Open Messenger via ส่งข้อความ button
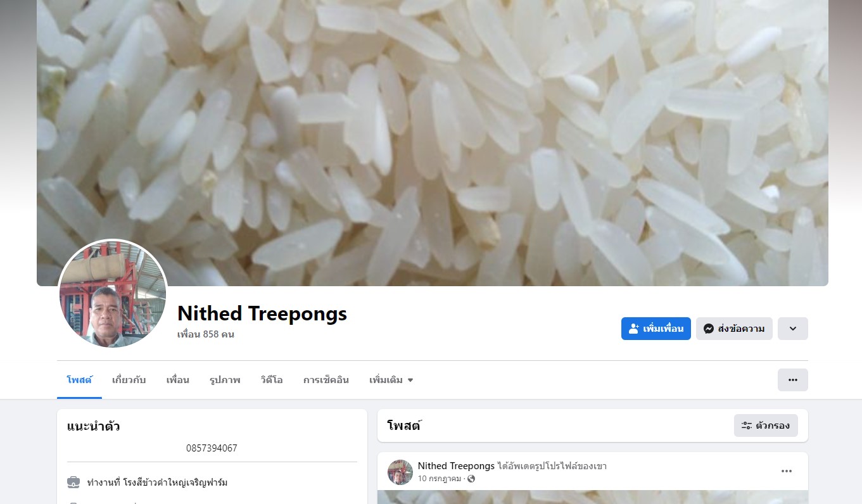The height and width of the screenshot is (504, 862). 734,329
